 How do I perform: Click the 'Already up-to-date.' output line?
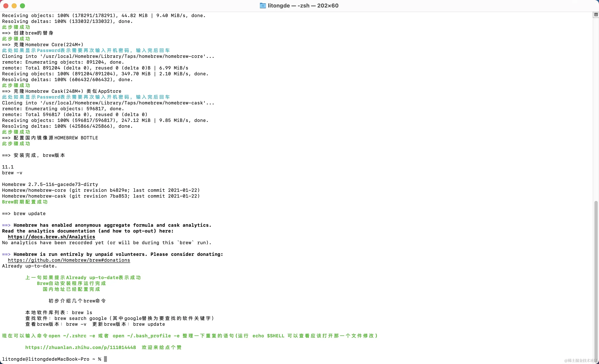[29, 266]
